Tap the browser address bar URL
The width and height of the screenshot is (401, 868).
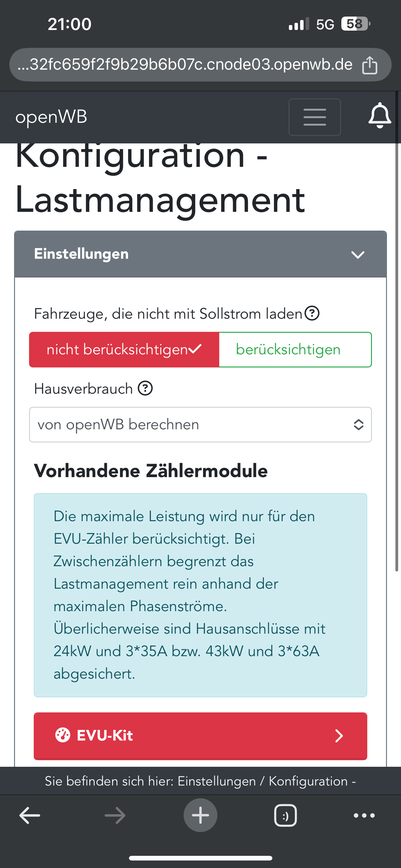point(185,65)
